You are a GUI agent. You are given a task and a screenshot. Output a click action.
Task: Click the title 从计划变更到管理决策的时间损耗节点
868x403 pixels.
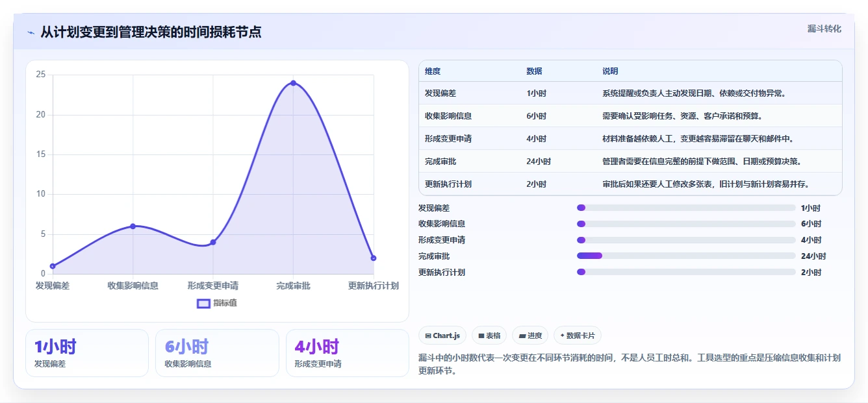(x=151, y=32)
